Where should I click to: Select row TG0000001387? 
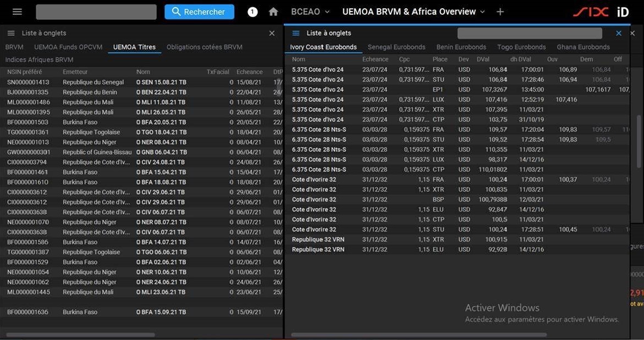142,252
